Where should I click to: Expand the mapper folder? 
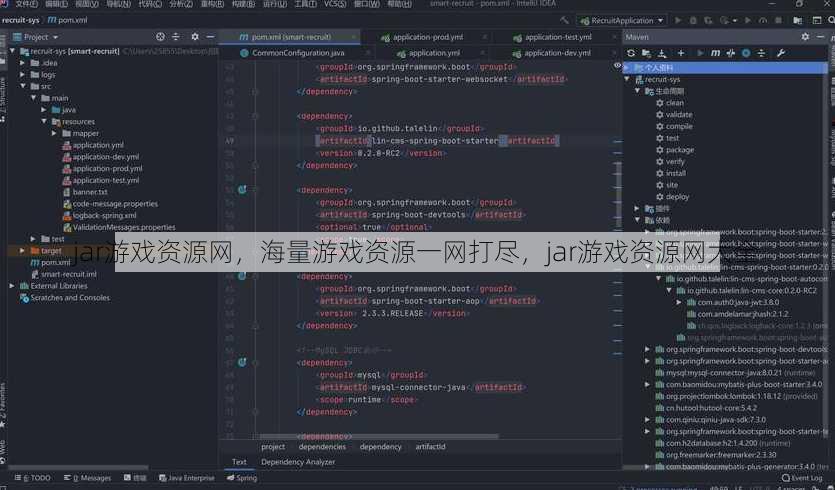54,133
